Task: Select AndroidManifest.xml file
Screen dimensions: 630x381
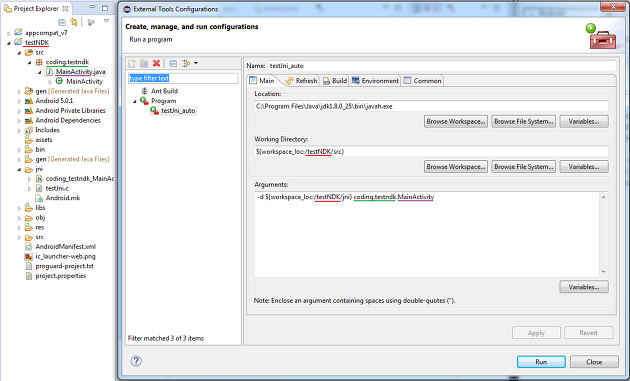Action: tap(65, 246)
